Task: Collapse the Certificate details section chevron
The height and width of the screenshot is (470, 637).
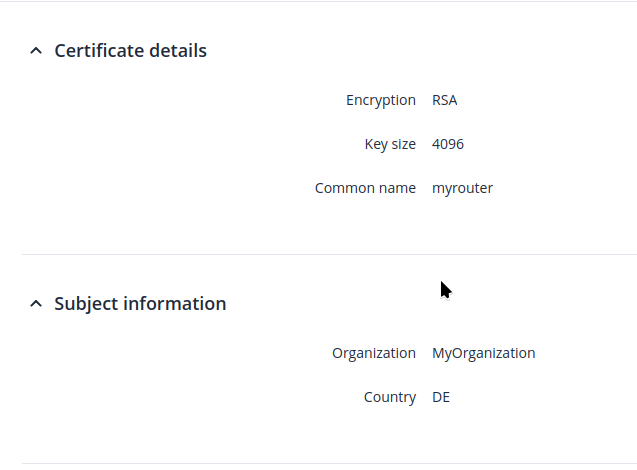Action: coord(36,50)
